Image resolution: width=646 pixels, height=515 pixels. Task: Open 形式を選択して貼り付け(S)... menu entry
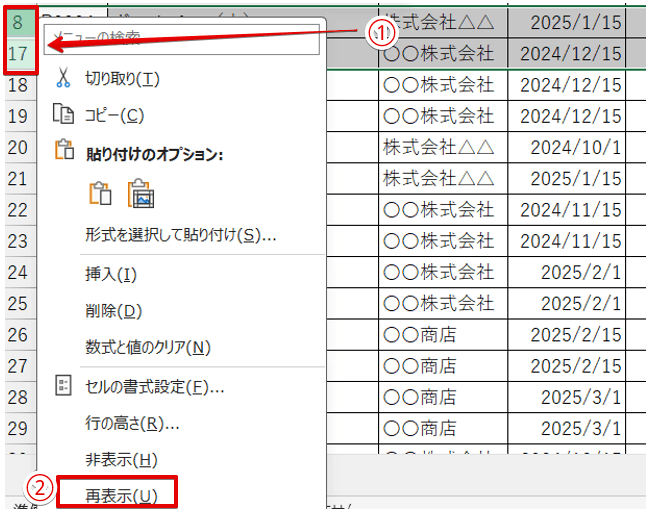180,235
